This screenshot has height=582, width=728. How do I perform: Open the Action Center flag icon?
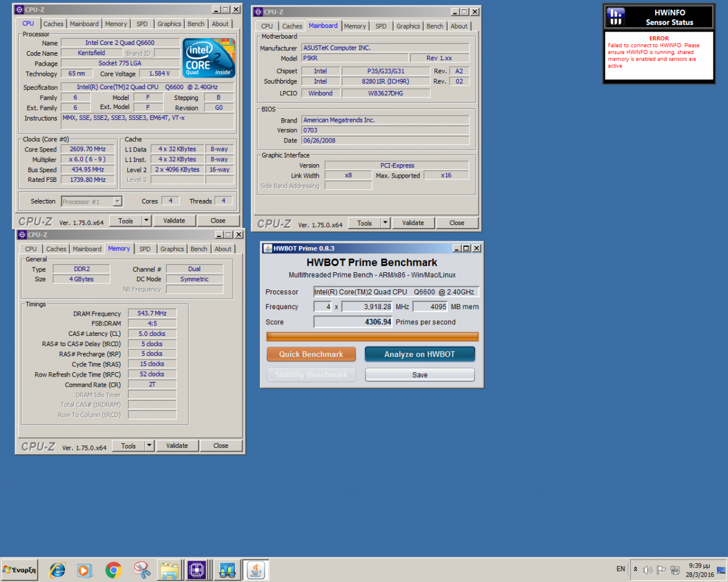661,570
